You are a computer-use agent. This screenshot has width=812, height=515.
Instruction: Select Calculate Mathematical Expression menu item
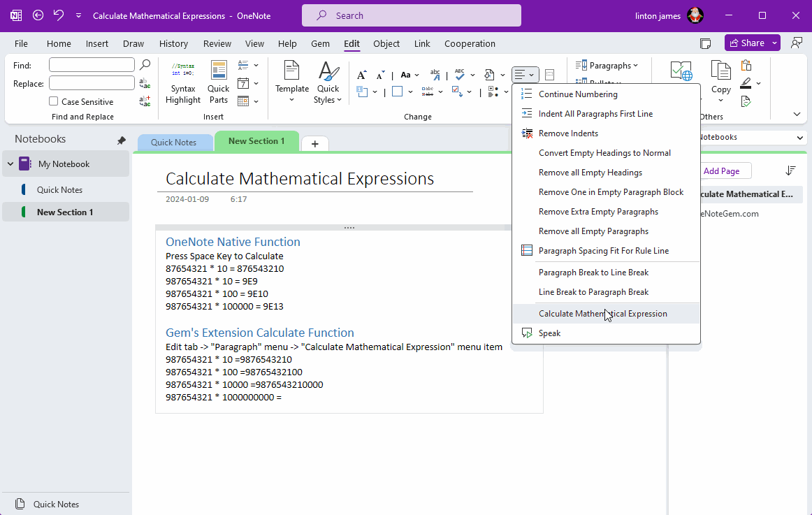tap(606, 314)
